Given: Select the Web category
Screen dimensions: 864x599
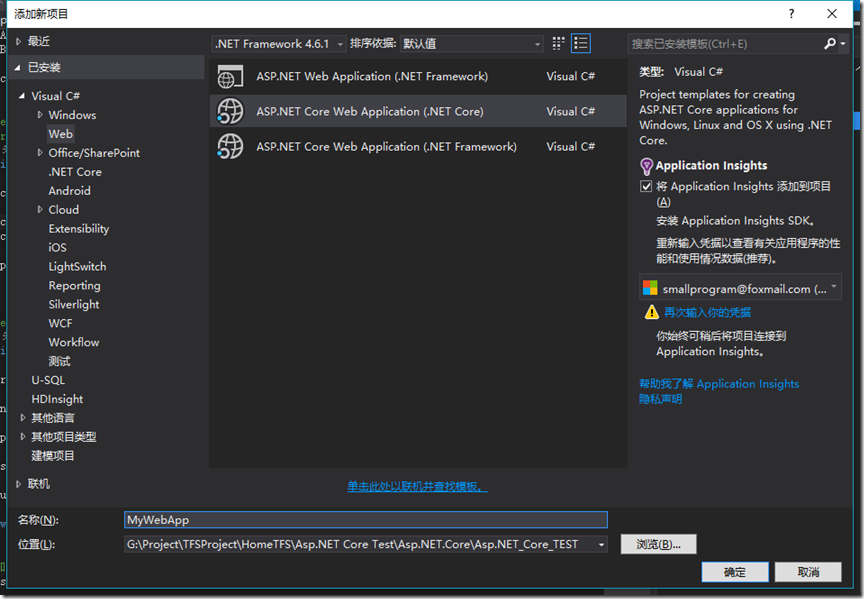Looking at the screenshot, I should pos(61,134).
